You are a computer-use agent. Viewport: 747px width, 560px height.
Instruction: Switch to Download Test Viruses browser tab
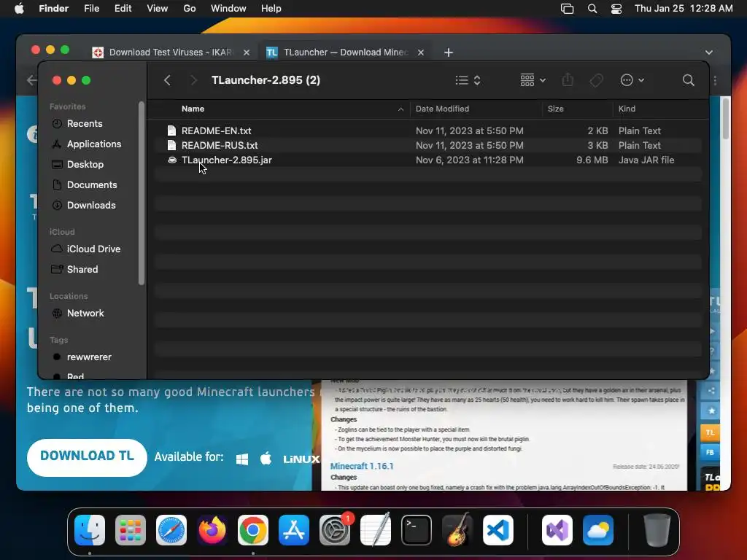169,52
